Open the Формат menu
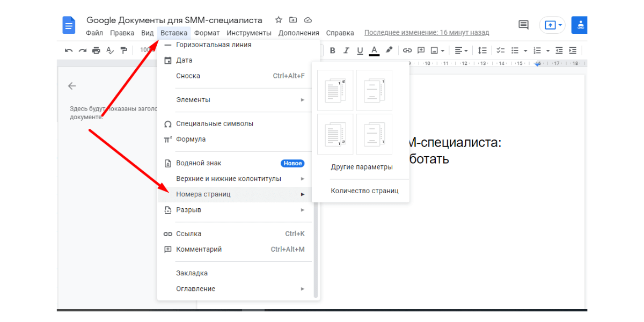 coord(207,33)
